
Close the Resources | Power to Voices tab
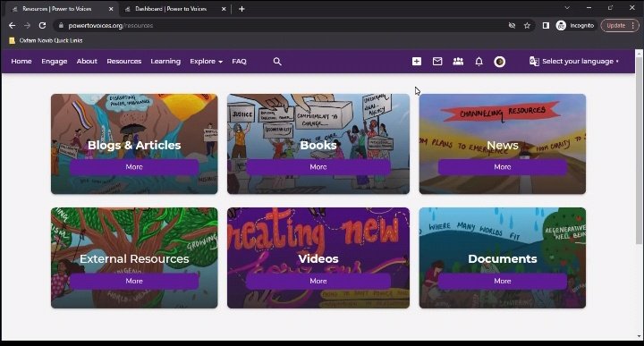tap(111, 9)
